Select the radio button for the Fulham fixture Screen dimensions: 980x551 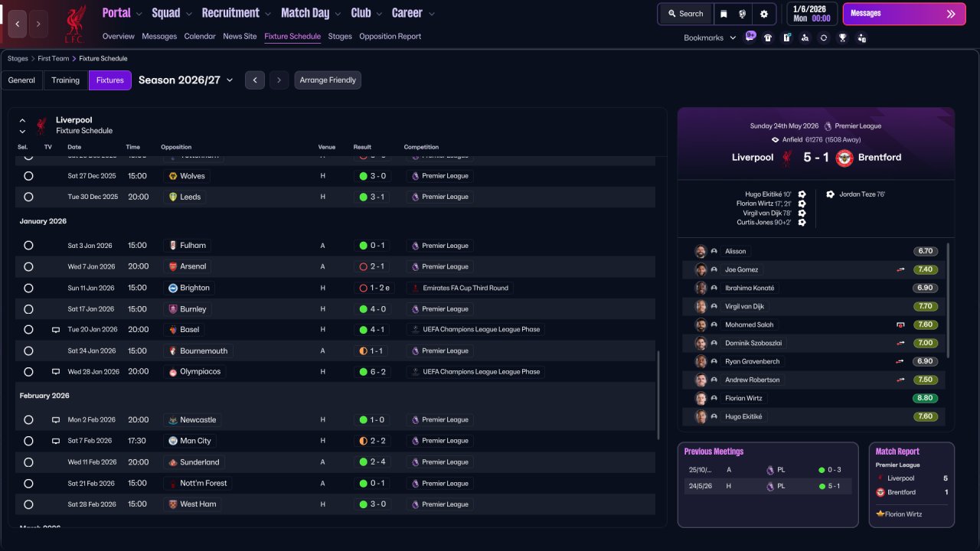(28, 246)
